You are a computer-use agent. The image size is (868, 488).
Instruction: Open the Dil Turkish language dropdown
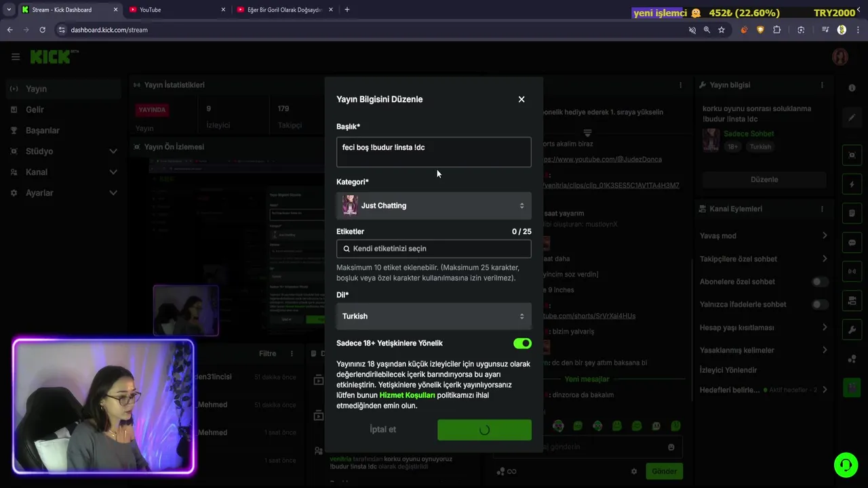click(433, 316)
